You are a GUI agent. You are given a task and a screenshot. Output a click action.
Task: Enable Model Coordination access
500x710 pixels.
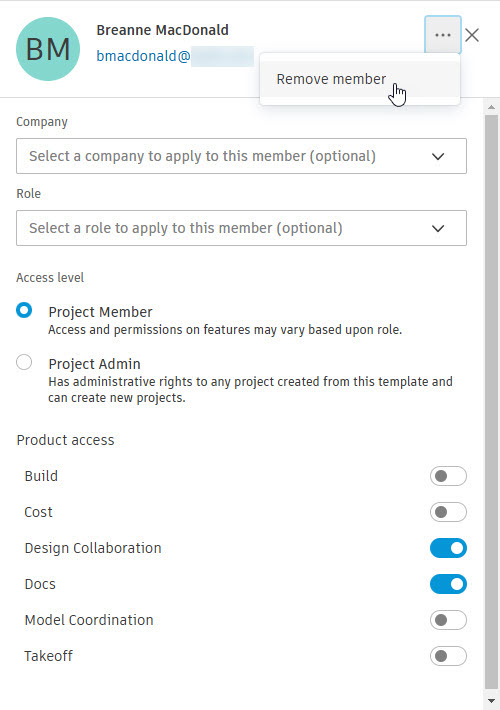[448, 620]
